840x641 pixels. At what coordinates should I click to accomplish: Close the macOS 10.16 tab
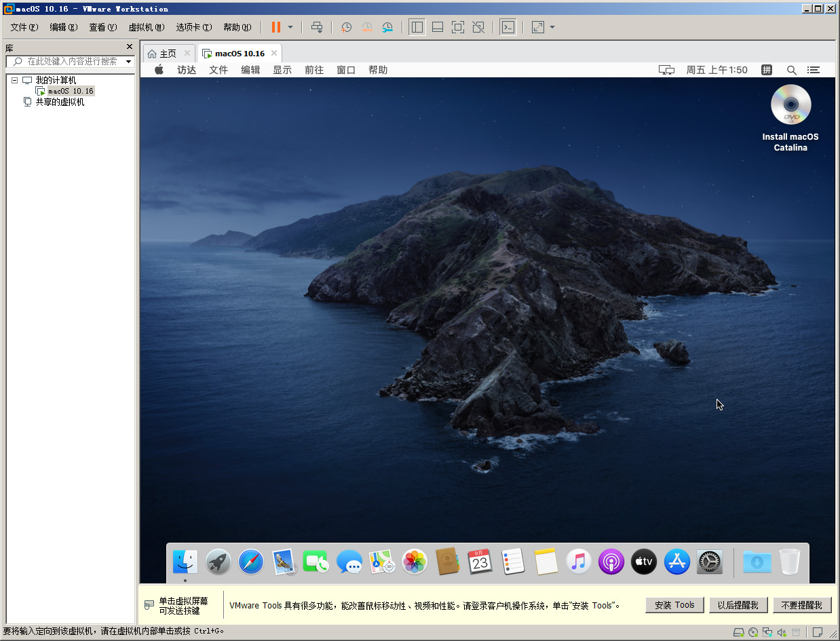point(274,53)
